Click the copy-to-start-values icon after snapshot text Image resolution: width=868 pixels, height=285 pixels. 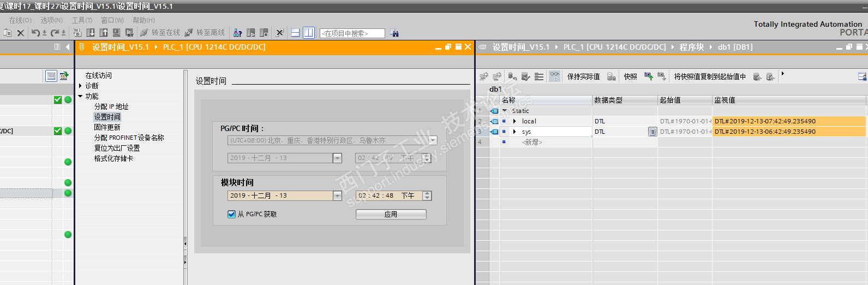click(757, 76)
